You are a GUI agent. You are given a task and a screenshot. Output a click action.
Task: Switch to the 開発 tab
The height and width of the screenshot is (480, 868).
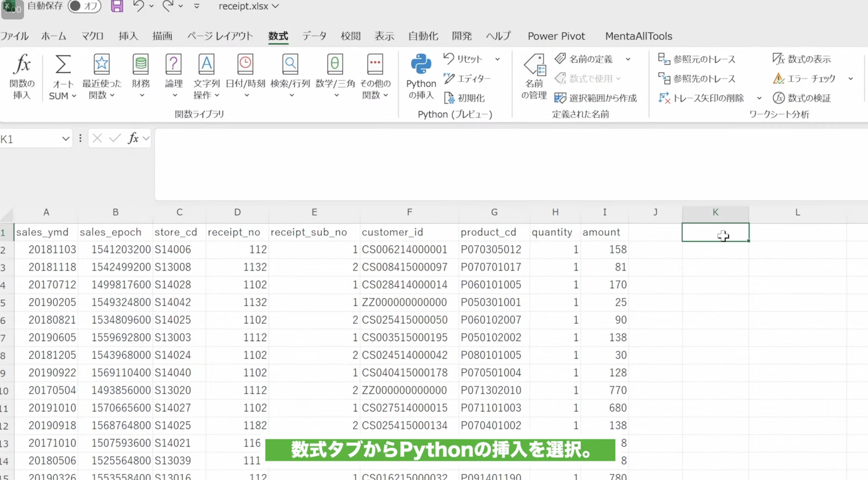coord(462,36)
